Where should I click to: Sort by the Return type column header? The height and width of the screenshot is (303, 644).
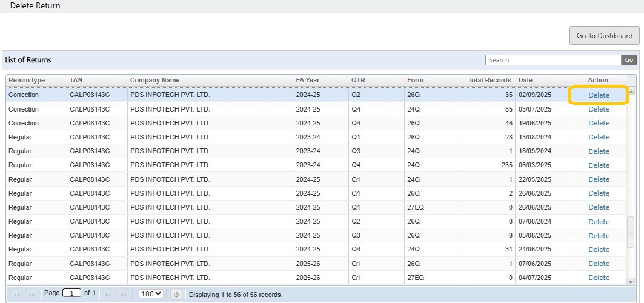click(x=27, y=80)
